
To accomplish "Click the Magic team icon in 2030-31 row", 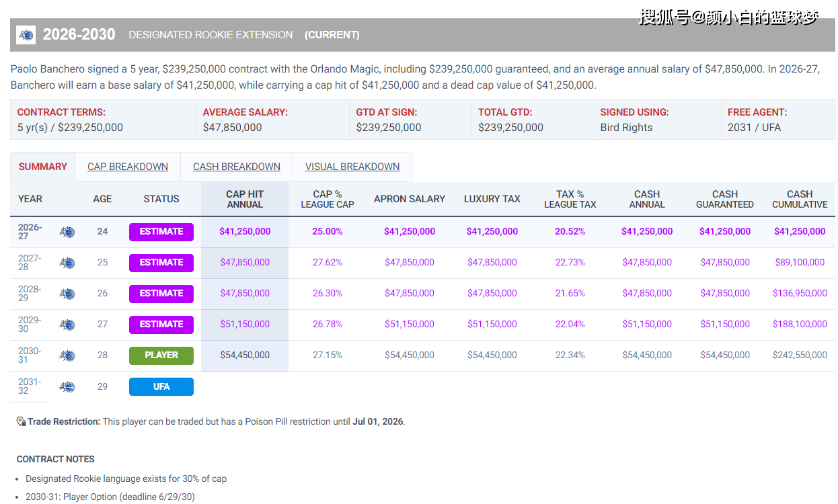I will coord(67,355).
